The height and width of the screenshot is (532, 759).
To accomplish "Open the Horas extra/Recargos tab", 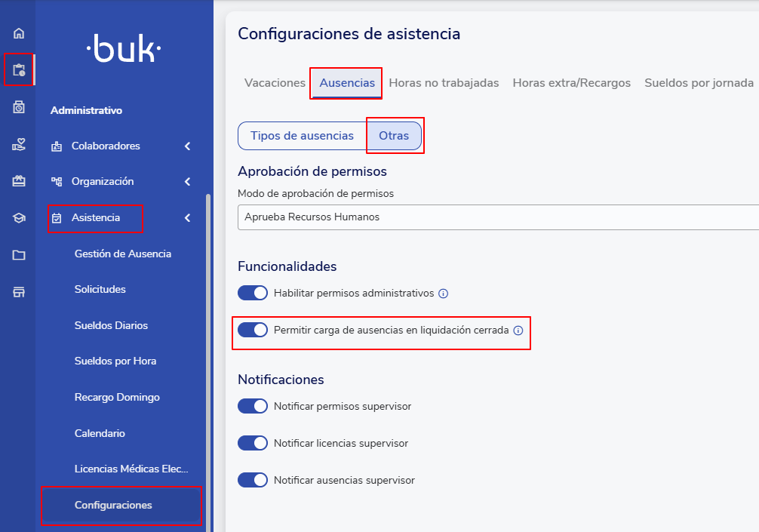I will (x=571, y=83).
